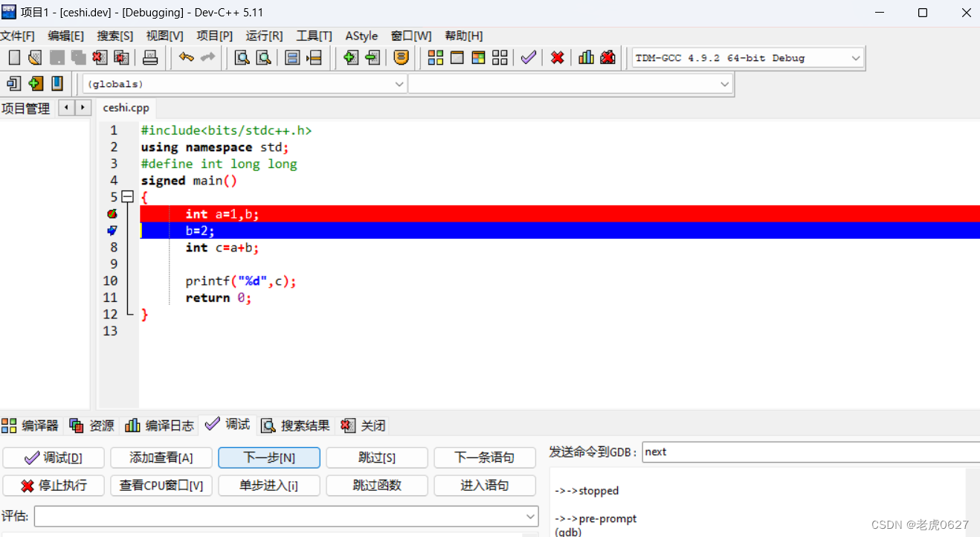The width and height of the screenshot is (980, 537).
Task: Toggle the breakpoint marker on line 6
Action: click(x=112, y=214)
